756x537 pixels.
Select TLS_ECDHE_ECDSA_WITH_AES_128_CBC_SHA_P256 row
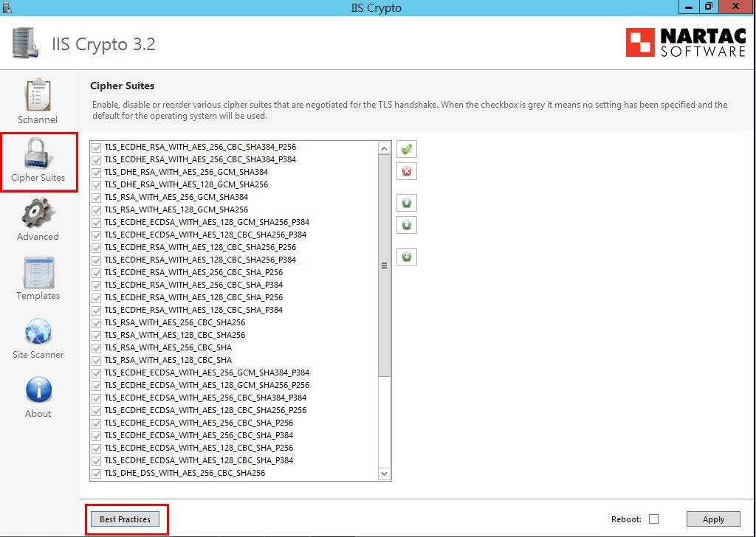click(234, 448)
